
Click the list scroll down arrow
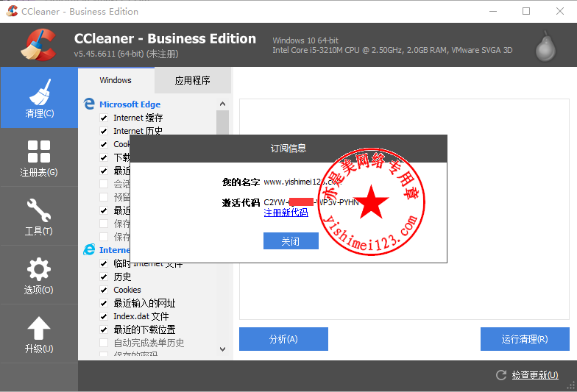222,349
